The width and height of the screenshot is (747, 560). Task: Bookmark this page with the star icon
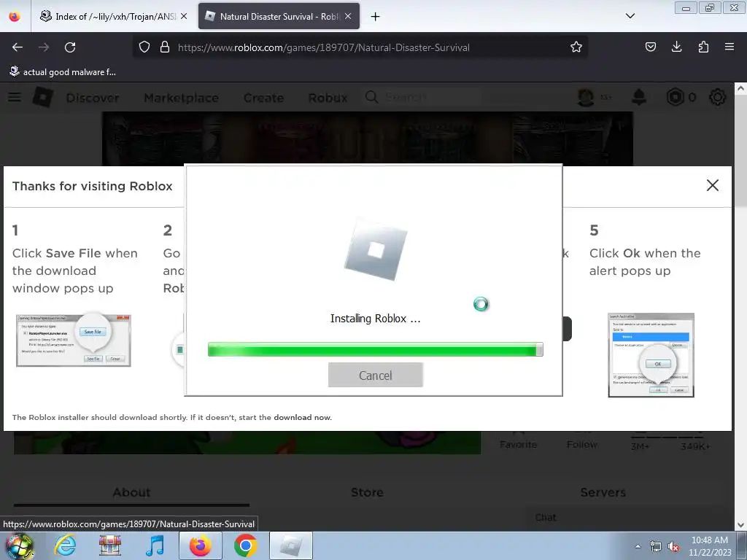[576, 47]
